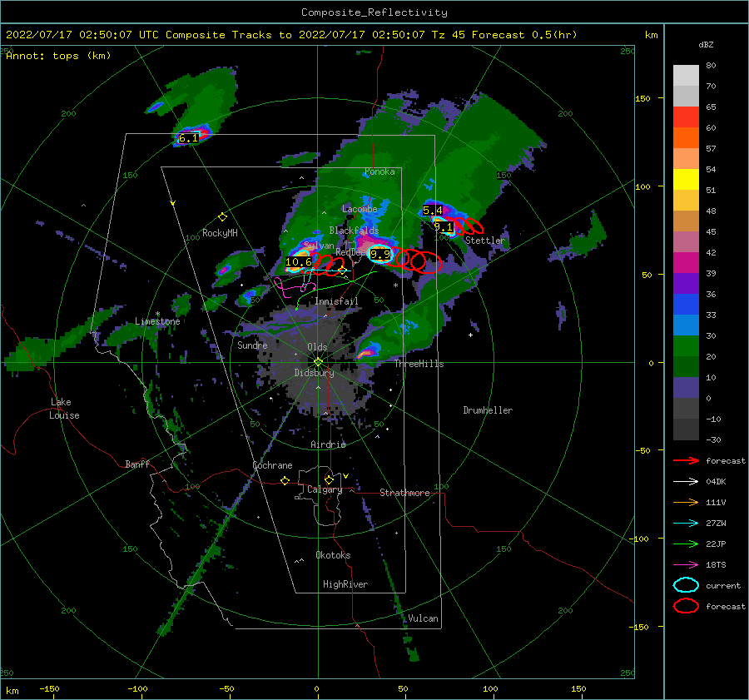
Task: Click the 39 dBZ magenta color swatch
Action: coord(686,263)
